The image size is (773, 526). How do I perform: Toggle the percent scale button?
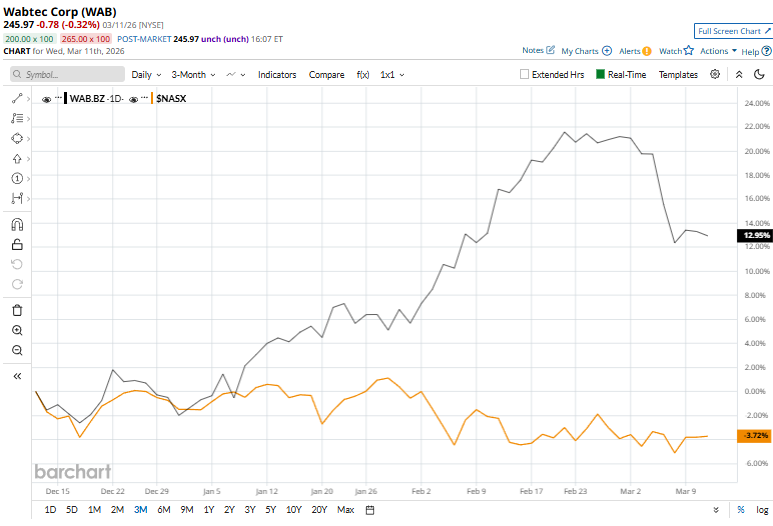click(741, 510)
